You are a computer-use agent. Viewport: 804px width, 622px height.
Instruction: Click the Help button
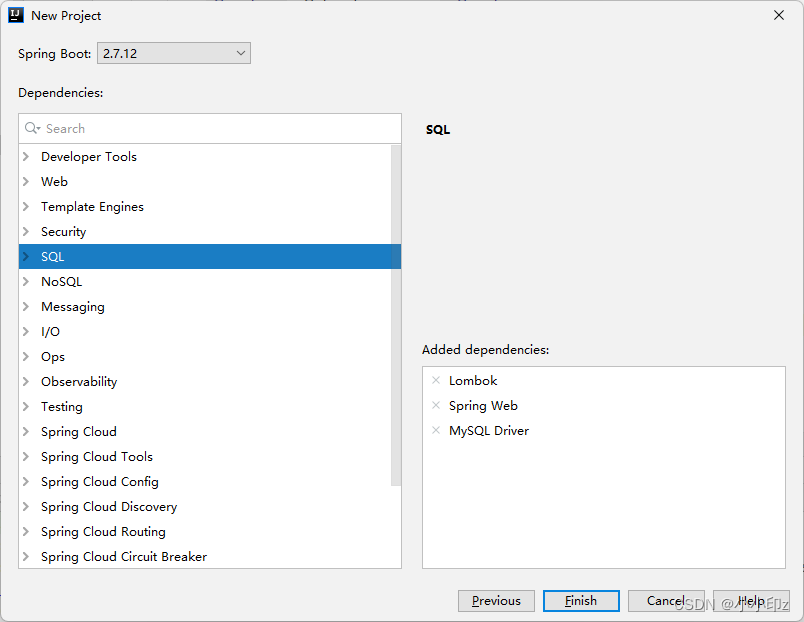[x=751, y=600]
